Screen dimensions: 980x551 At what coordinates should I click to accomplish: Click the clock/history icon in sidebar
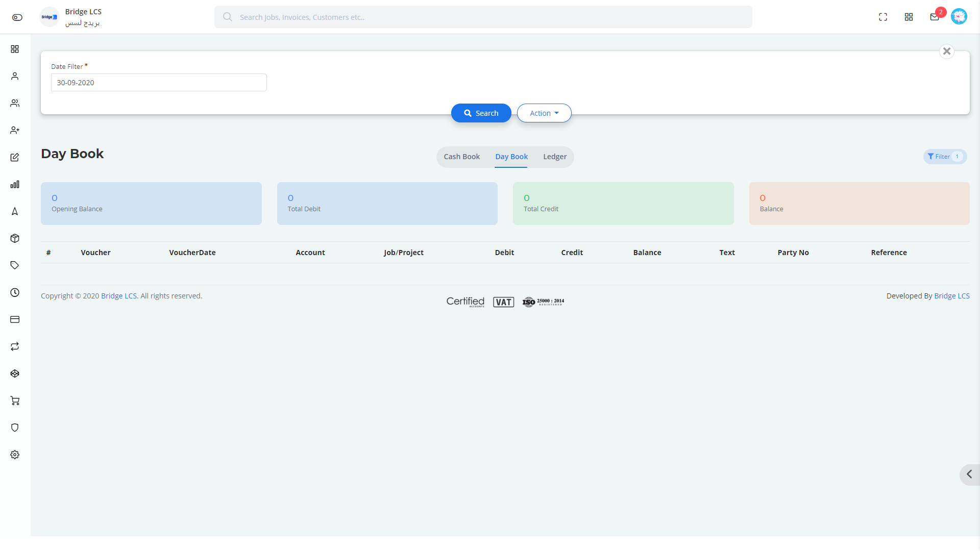pos(15,292)
